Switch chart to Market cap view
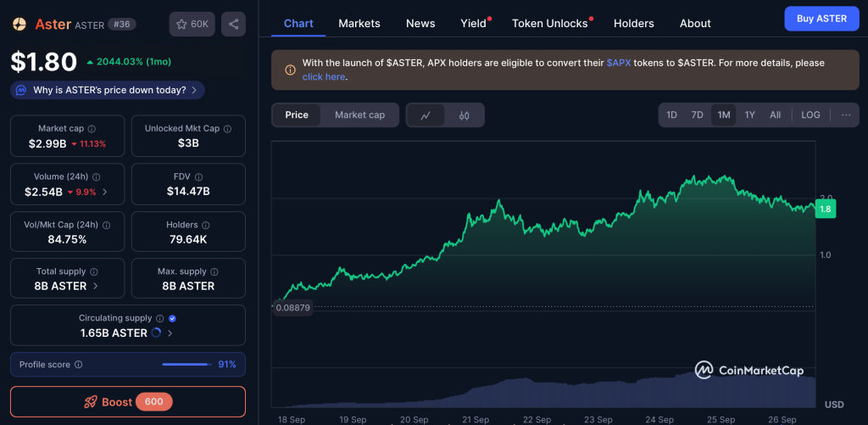This screenshot has height=425, width=868. (x=359, y=115)
